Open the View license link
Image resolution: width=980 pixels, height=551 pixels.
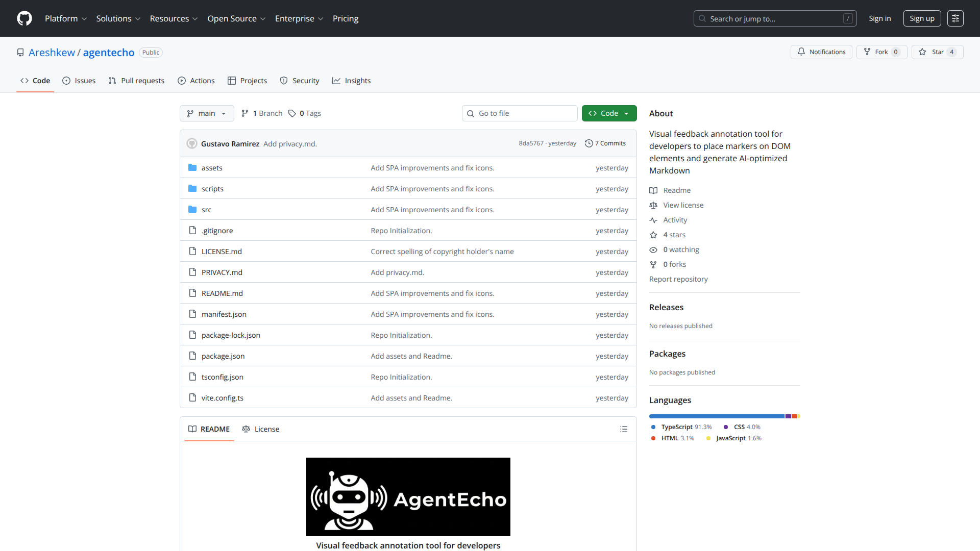click(x=683, y=205)
